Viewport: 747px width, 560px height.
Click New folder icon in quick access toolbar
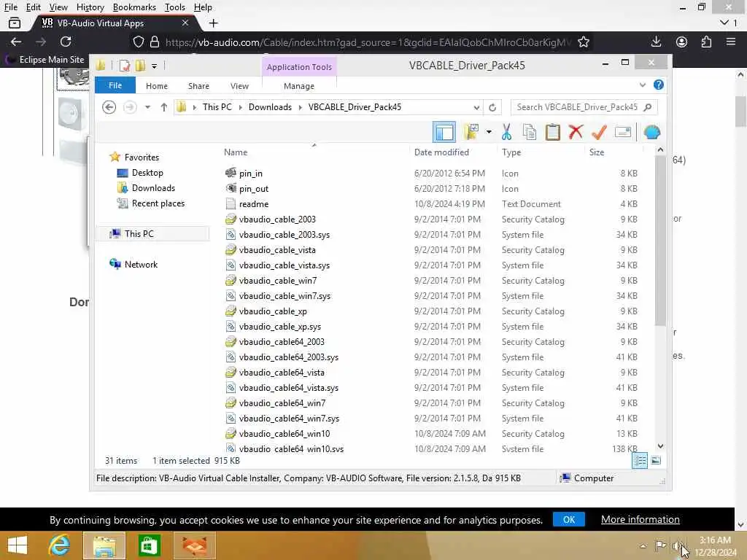140,66
